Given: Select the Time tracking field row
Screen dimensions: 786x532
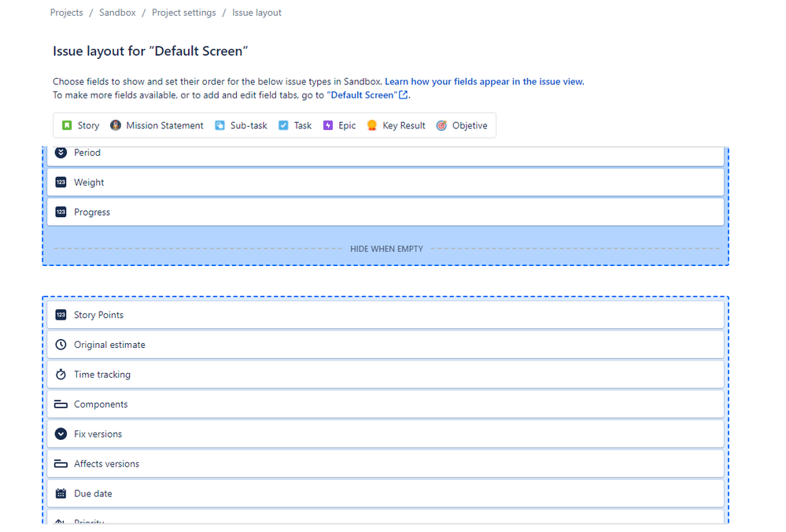Looking at the screenshot, I should [x=386, y=375].
